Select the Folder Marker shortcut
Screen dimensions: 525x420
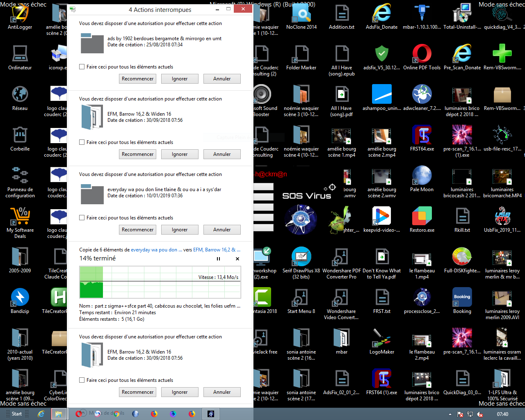(x=301, y=58)
